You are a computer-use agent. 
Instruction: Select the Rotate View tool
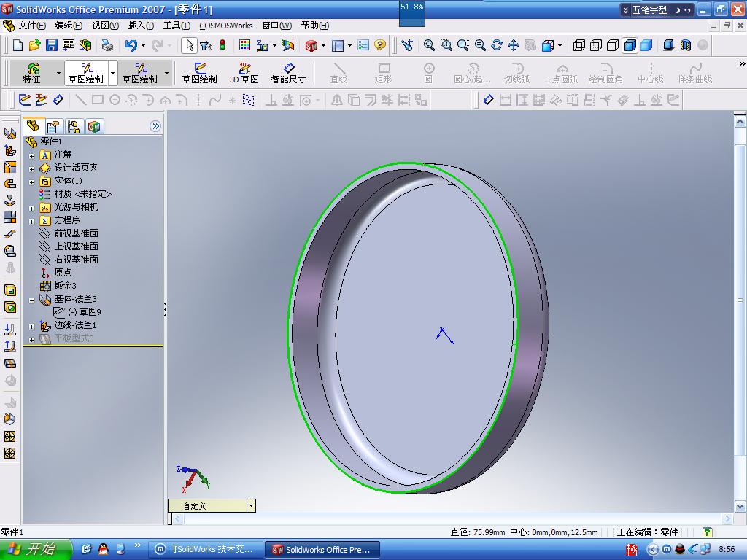(496, 45)
